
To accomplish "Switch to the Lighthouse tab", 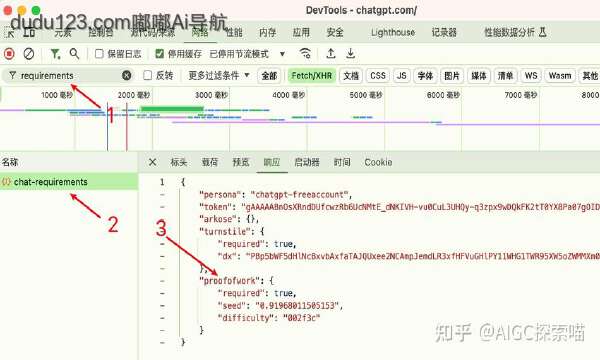I will (393, 33).
